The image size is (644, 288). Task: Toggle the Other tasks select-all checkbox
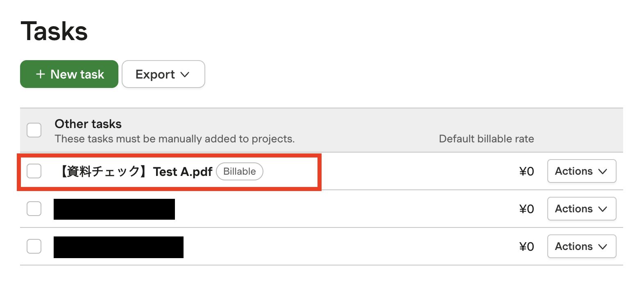34,130
